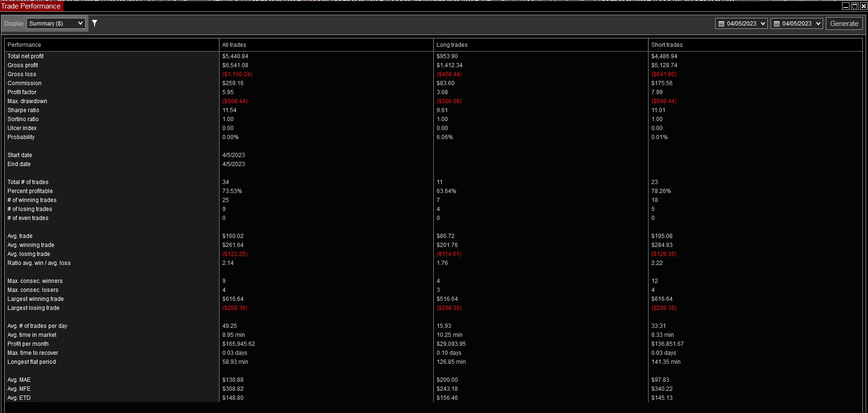868x413 pixels.
Task: Select Long trades net profit $953.90
Action: pos(447,56)
